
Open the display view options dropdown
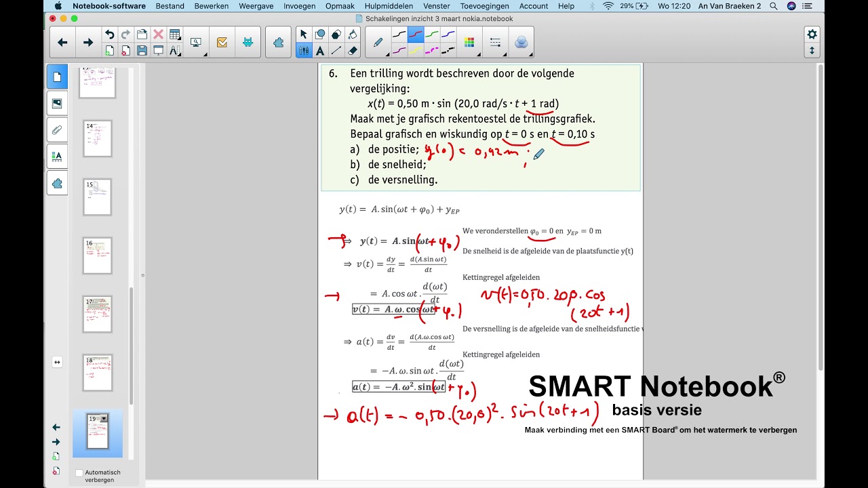pos(197,43)
